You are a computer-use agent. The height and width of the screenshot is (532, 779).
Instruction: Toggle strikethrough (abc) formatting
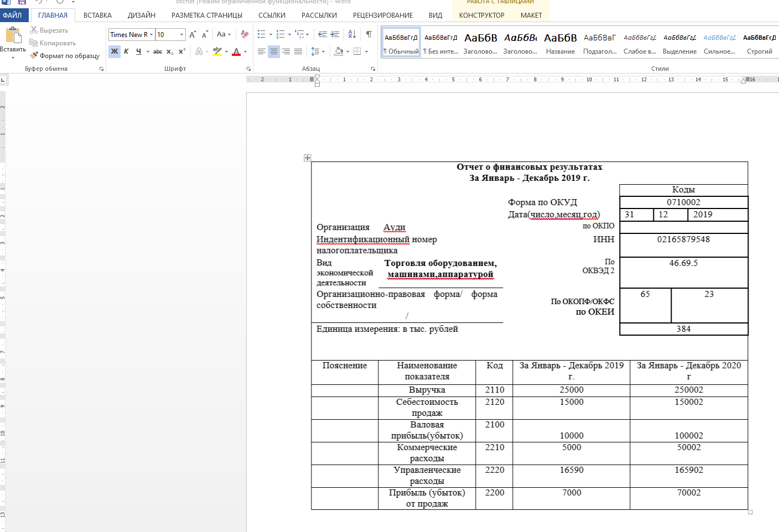(x=158, y=51)
